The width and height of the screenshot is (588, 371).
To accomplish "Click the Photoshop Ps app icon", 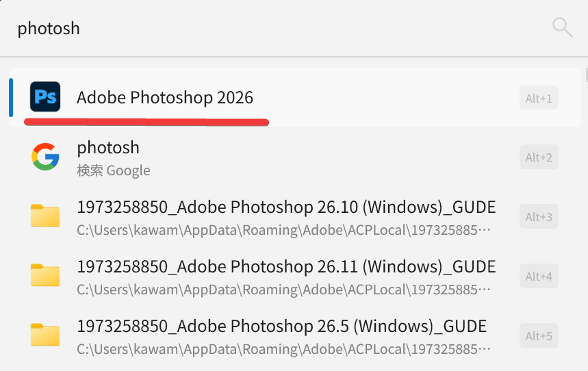I will click(x=45, y=97).
